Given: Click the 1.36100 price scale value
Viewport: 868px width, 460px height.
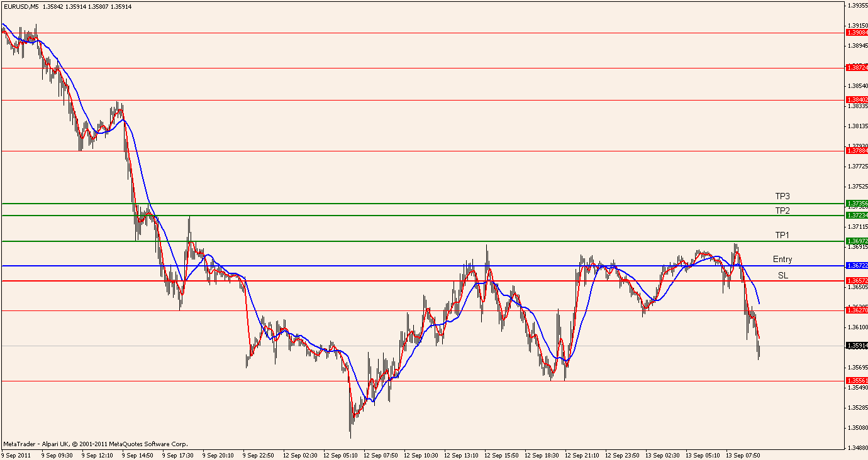Looking at the screenshot, I should point(857,327).
